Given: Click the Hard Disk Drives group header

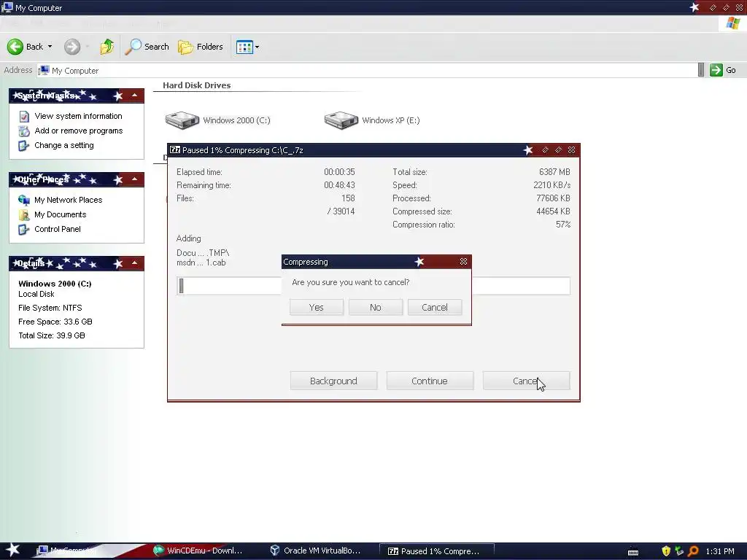Looking at the screenshot, I should (x=197, y=85).
